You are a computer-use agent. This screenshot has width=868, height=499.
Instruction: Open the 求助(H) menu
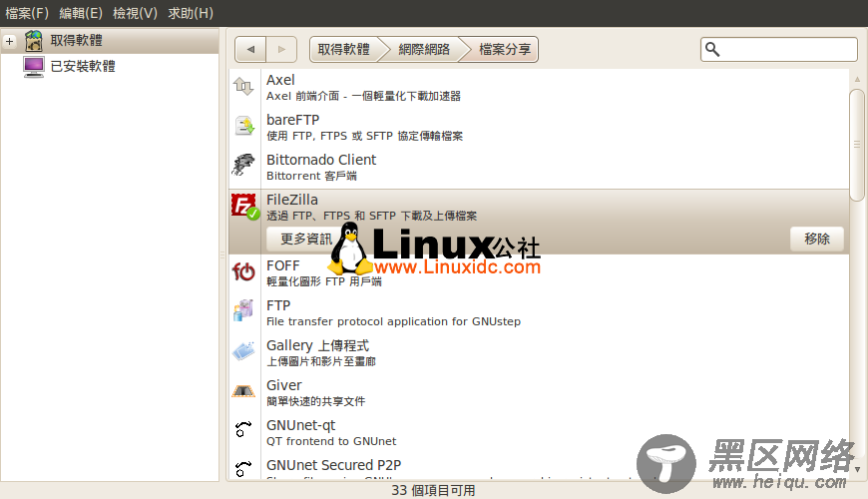click(191, 13)
